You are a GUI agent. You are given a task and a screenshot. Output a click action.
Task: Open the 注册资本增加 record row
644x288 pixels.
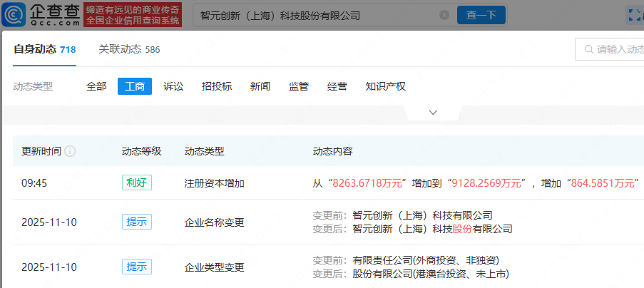(214, 183)
